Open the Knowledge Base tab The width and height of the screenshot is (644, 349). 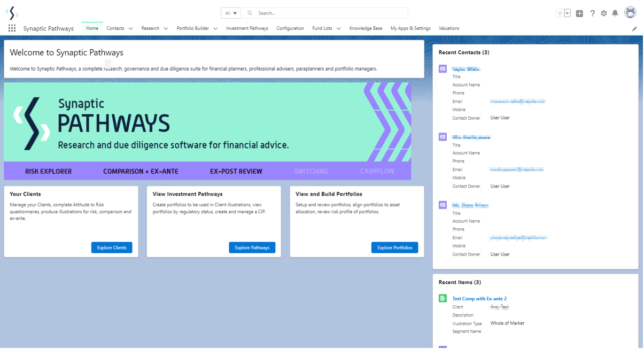(x=366, y=28)
